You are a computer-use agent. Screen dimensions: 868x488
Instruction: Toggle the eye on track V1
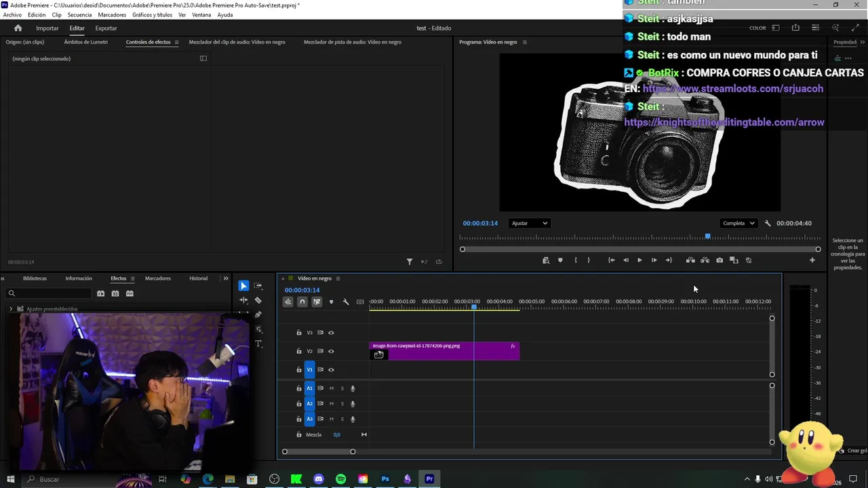[x=331, y=370]
